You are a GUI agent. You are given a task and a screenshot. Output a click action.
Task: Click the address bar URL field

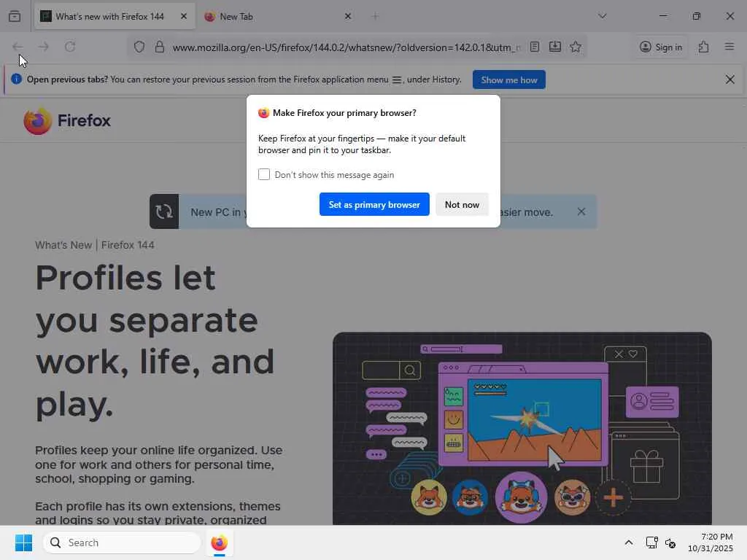[x=347, y=47]
